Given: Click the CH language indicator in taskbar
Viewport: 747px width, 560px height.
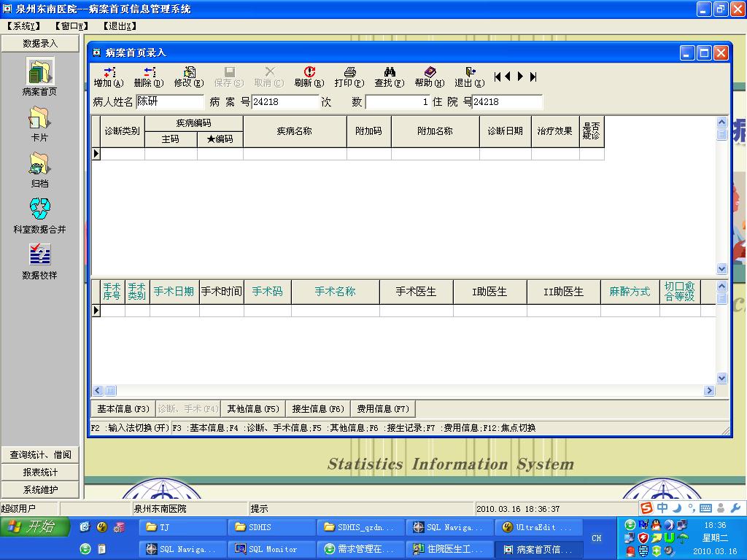Looking at the screenshot, I should click(597, 538).
